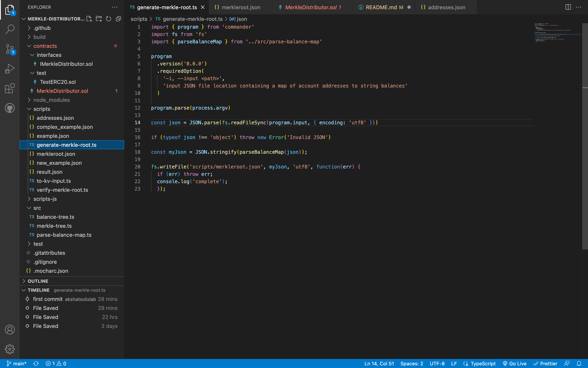
Task: Click the feedback icon in status bar
Action: click(x=567, y=364)
